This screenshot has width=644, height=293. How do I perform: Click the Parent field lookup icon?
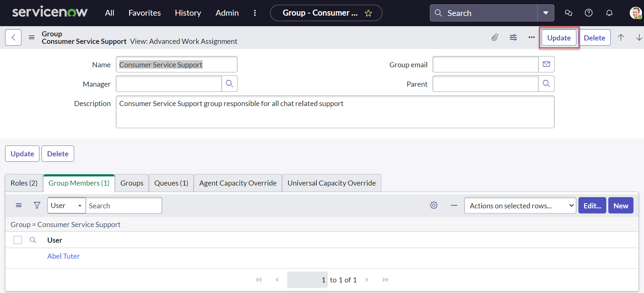click(x=546, y=84)
